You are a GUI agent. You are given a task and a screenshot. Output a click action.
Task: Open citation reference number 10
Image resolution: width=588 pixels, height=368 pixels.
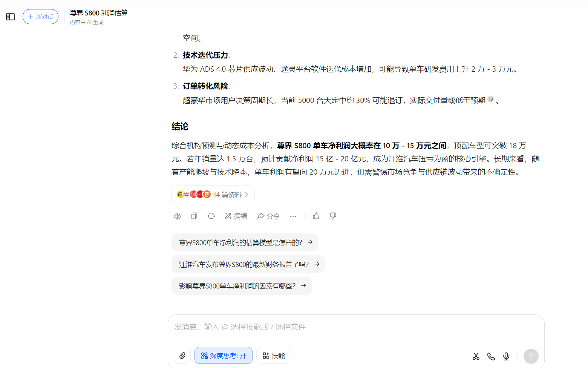490,99
